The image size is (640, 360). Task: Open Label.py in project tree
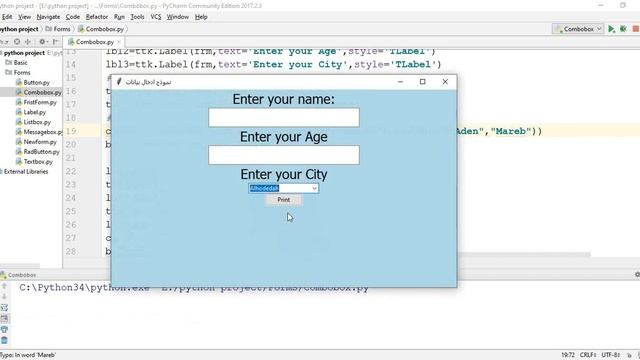tap(31, 112)
